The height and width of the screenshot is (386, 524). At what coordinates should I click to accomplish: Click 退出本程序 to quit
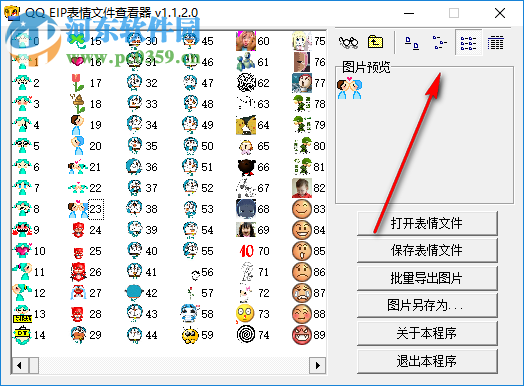tap(427, 361)
